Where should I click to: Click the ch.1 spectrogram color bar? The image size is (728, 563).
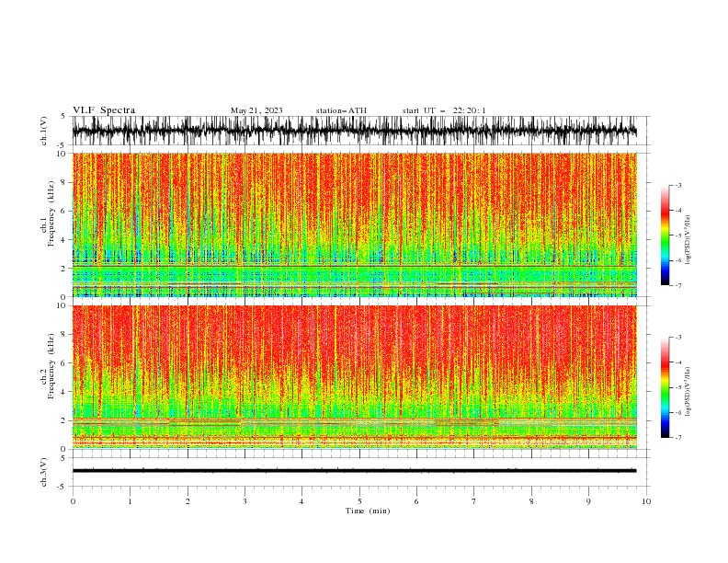665,236
